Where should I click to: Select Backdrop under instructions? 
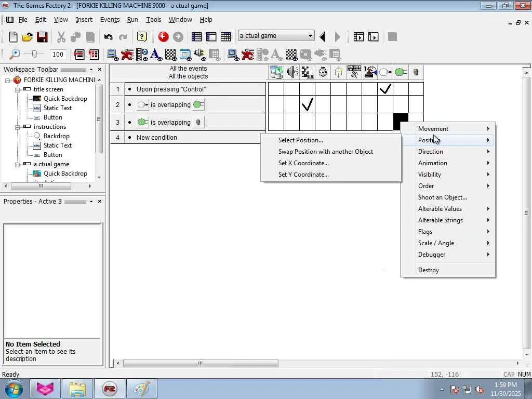click(x=56, y=136)
